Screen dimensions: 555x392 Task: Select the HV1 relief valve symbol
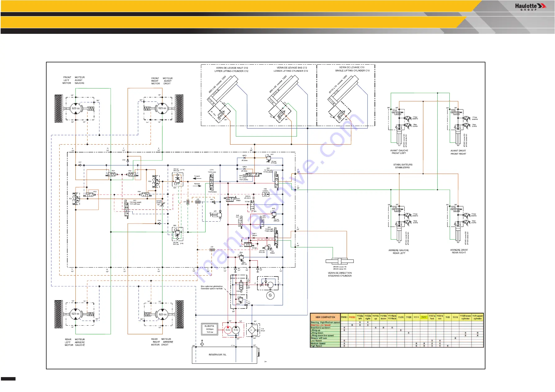[x=269, y=158]
